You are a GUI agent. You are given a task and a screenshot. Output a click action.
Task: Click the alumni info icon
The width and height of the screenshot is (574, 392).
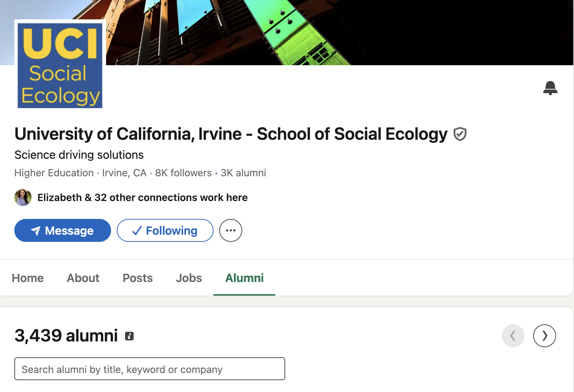(129, 336)
